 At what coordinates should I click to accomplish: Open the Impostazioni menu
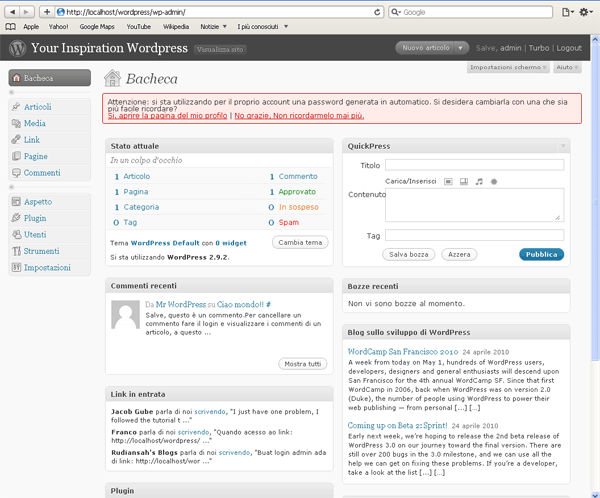47,267
